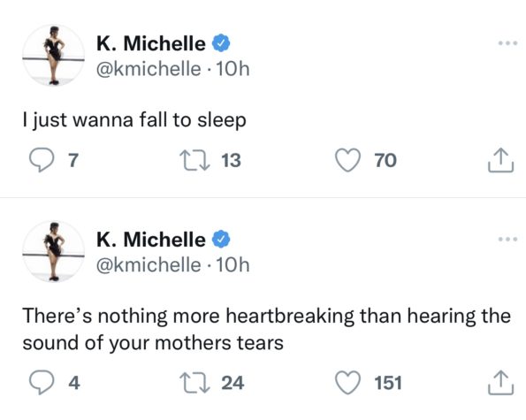Open @kmichelle handle on second tweet
Viewport: 526px width, 420px height.
[149, 265]
